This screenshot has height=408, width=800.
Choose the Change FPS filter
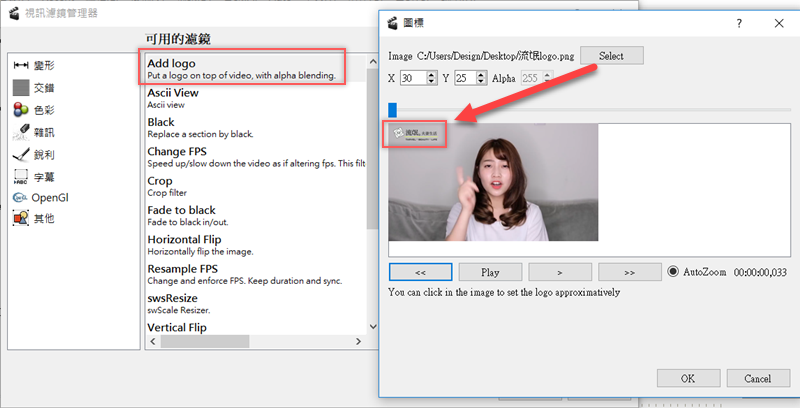click(x=256, y=157)
